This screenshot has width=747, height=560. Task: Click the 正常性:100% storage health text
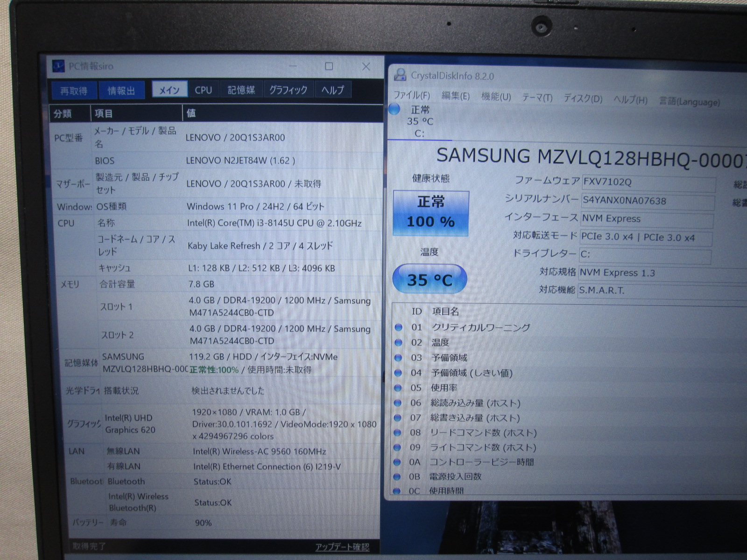click(x=214, y=370)
